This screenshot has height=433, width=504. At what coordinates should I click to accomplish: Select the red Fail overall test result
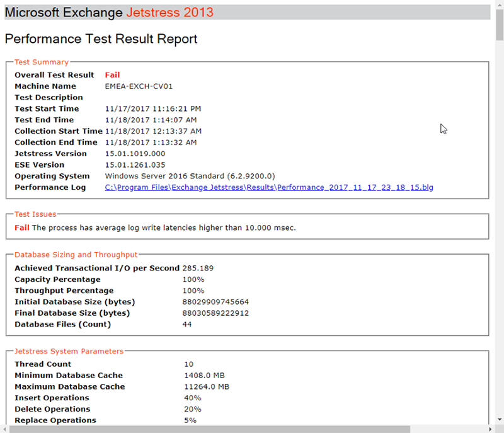[112, 74]
